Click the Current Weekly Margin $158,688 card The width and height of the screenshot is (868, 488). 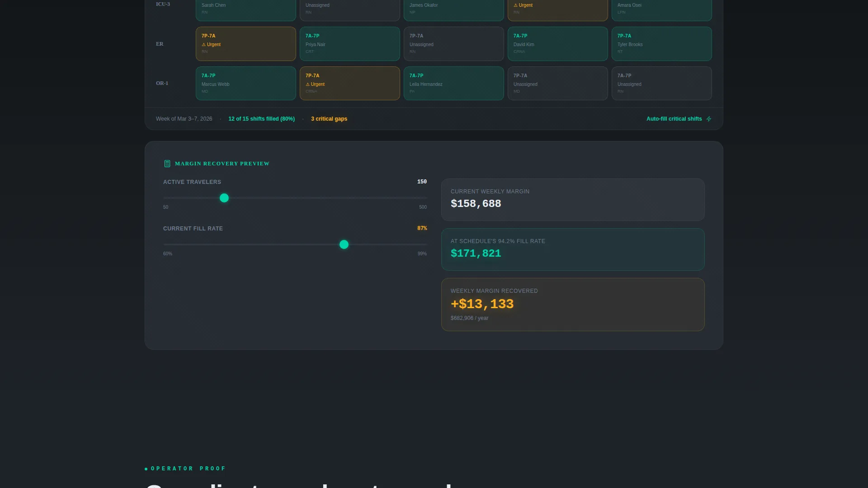point(573,200)
